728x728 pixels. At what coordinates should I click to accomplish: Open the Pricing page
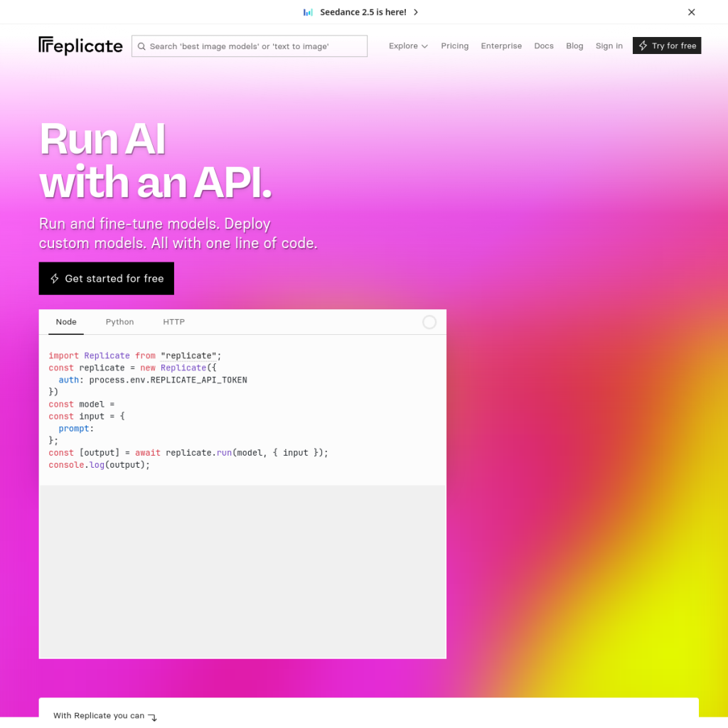[454, 46]
